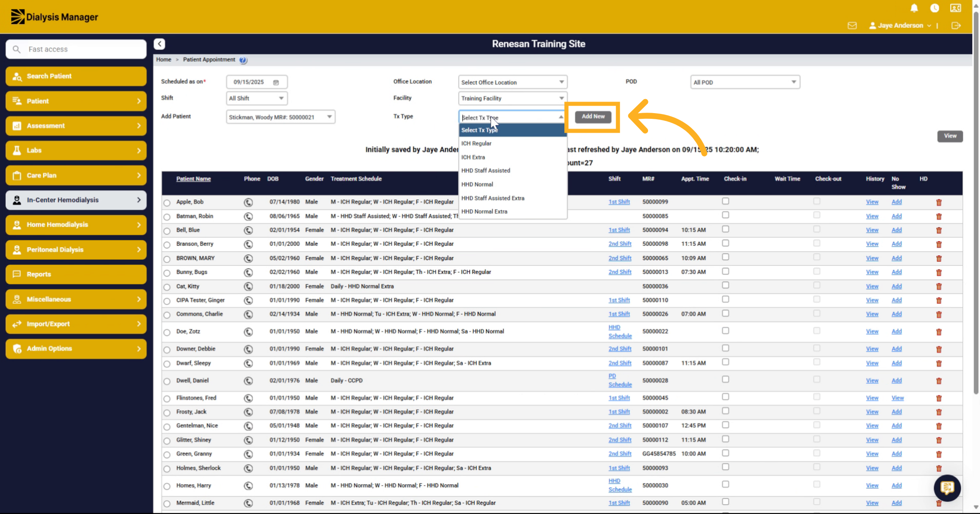Open the All POD dropdown

(745, 82)
